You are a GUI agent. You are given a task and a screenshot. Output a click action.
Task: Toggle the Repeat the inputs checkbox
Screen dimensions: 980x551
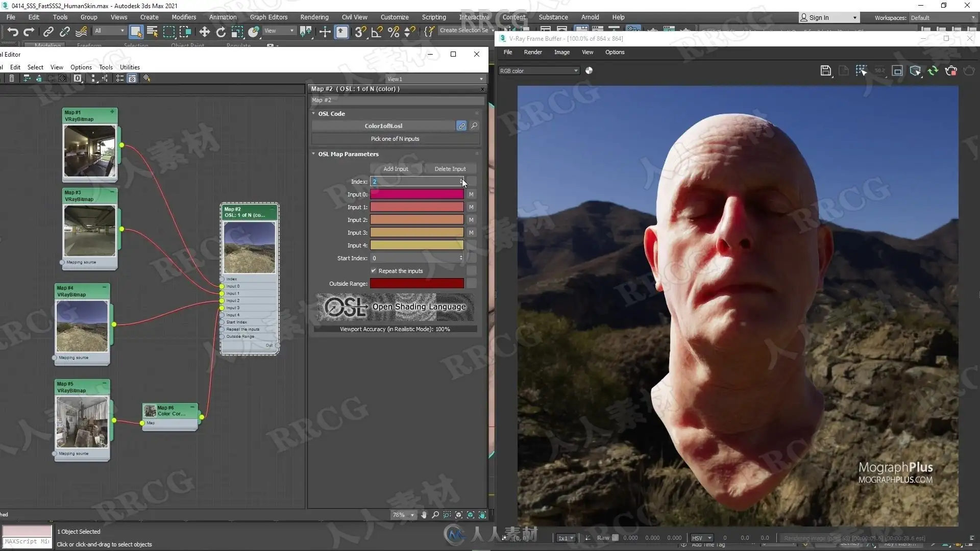pyautogui.click(x=374, y=271)
